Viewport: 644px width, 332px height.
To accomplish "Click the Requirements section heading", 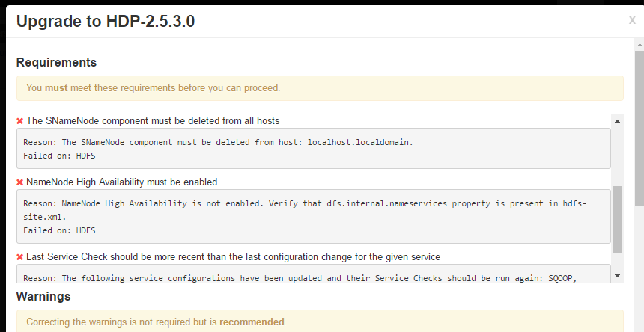I will pos(56,62).
